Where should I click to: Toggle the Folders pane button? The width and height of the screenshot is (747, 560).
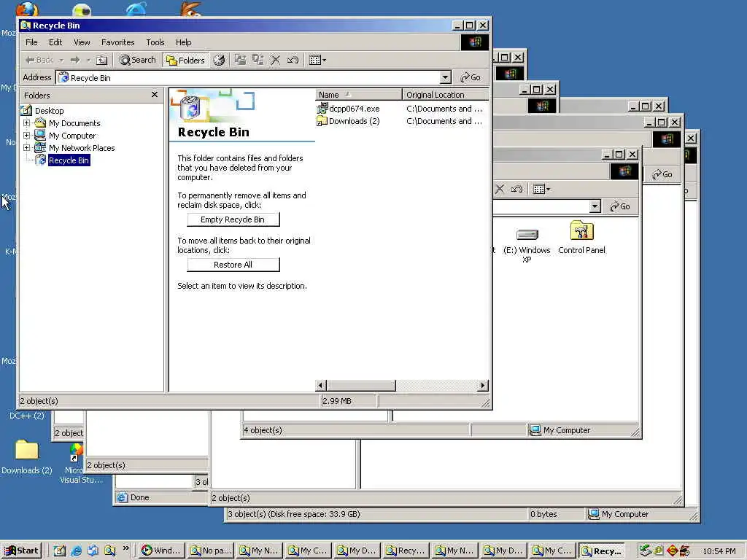(x=185, y=60)
